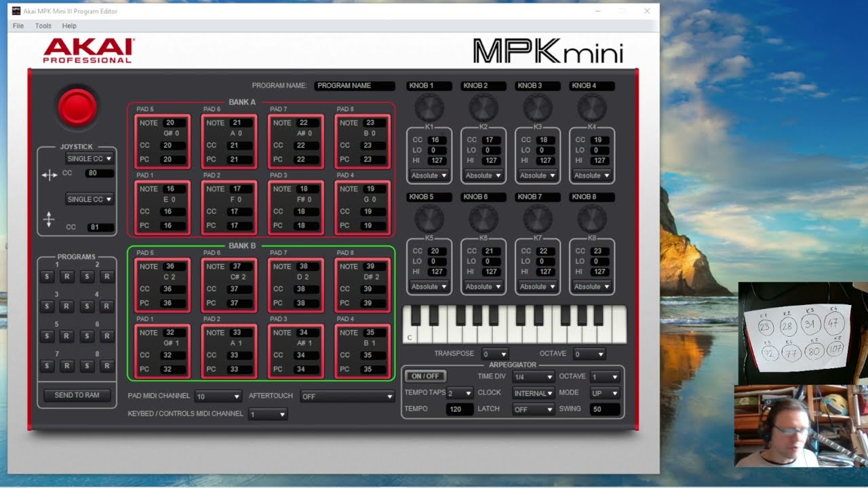The height and width of the screenshot is (488, 868).
Task: Click the K2 knob dial
Action: click(483, 107)
